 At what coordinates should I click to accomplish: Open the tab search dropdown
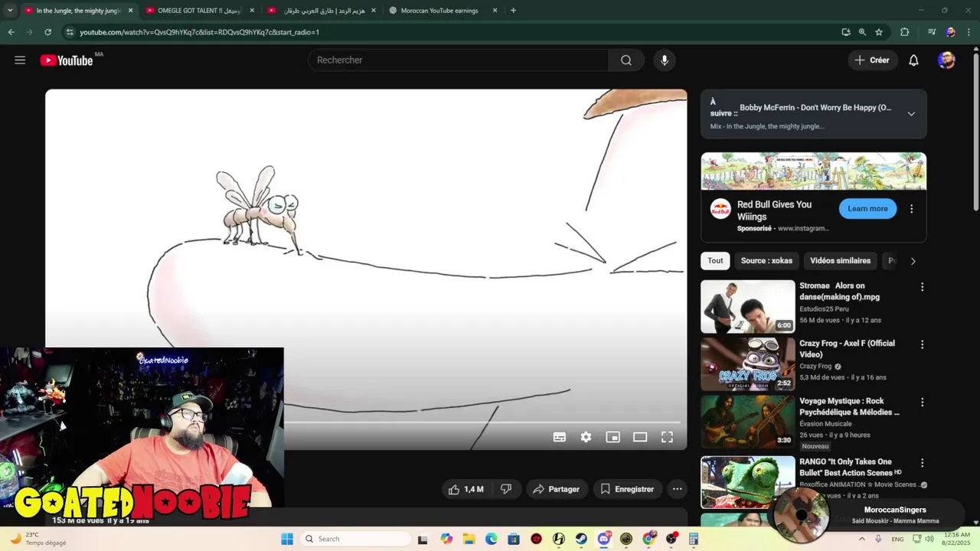pyautogui.click(x=10, y=11)
